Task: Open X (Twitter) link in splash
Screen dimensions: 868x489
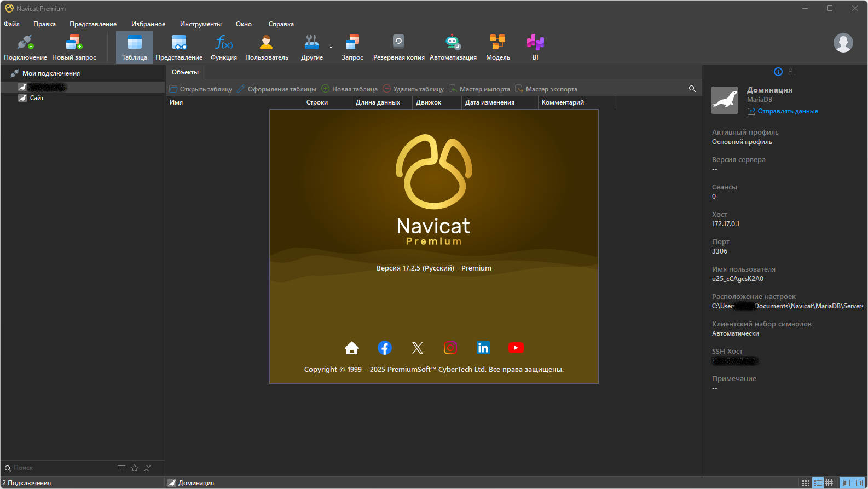Action: tap(418, 348)
